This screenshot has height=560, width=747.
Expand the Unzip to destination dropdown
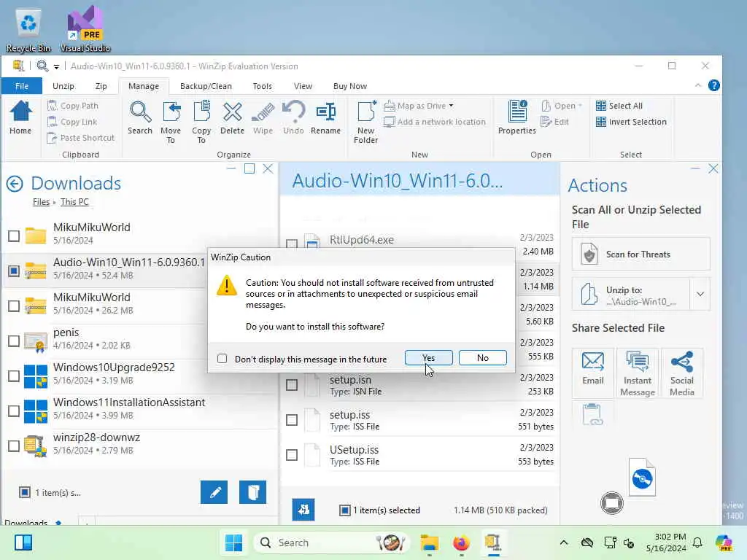[x=700, y=295]
